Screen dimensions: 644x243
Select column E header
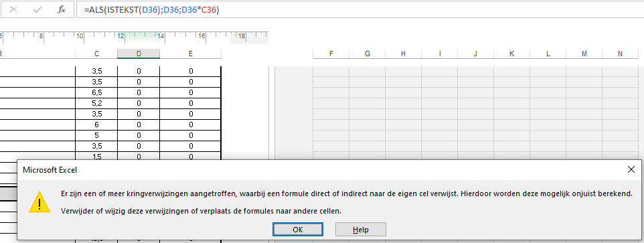191,54
